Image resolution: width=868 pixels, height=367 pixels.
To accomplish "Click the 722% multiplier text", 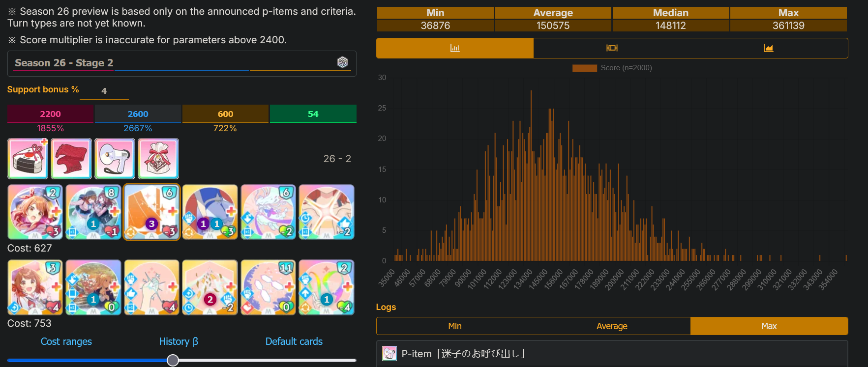I will coord(225,128).
